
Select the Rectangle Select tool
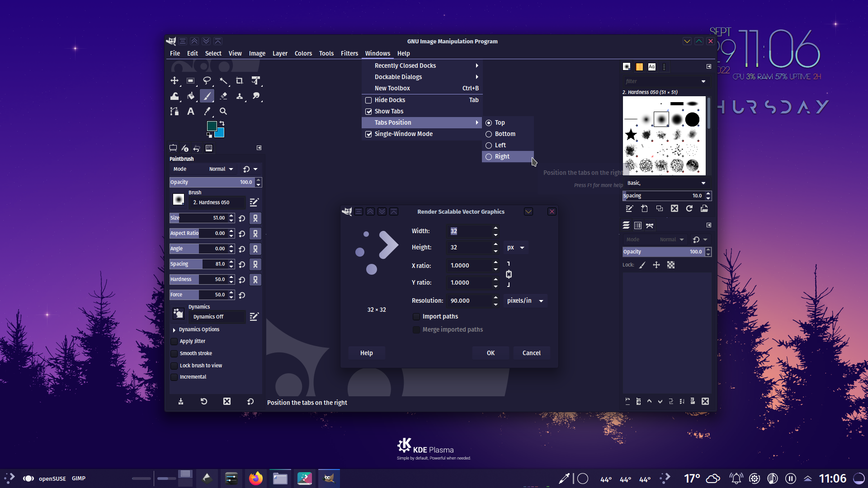pyautogui.click(x=190, y=81)
